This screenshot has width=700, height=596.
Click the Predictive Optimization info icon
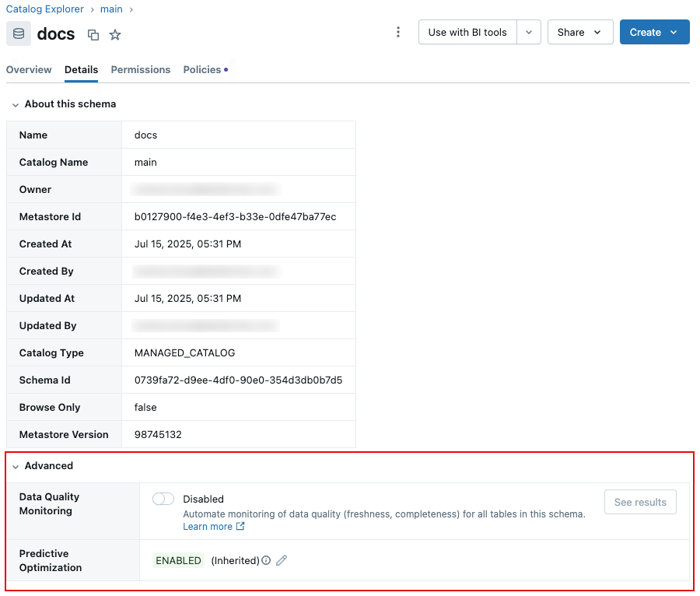[266, 560]
